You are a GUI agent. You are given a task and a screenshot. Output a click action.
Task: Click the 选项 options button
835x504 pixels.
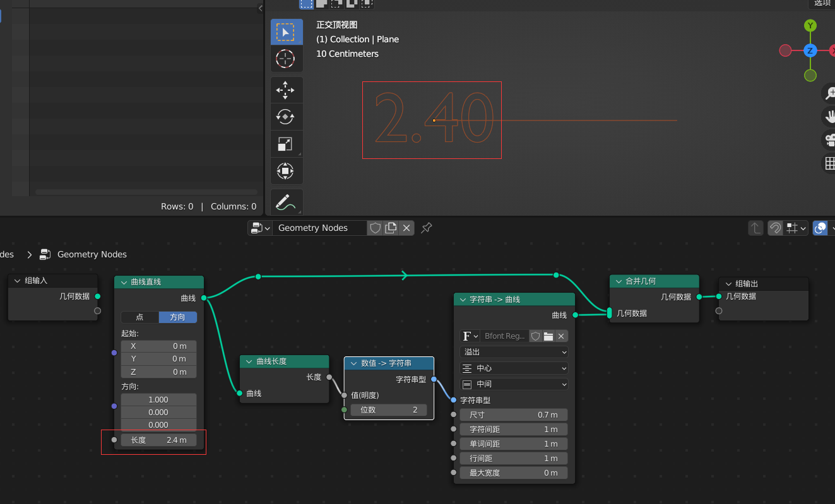click(x=822, y=3)
